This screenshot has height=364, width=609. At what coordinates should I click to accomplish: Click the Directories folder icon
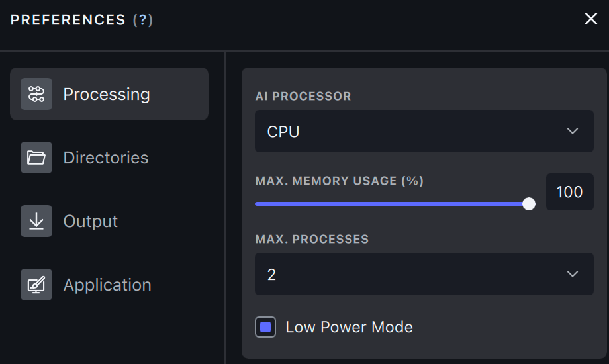pyautogui.click(x=36, y=158)
